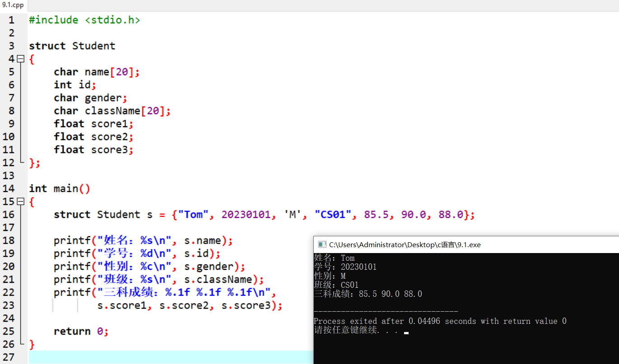Click the return 0; statement
619x364 pixels.
click(x=81, y=332)
